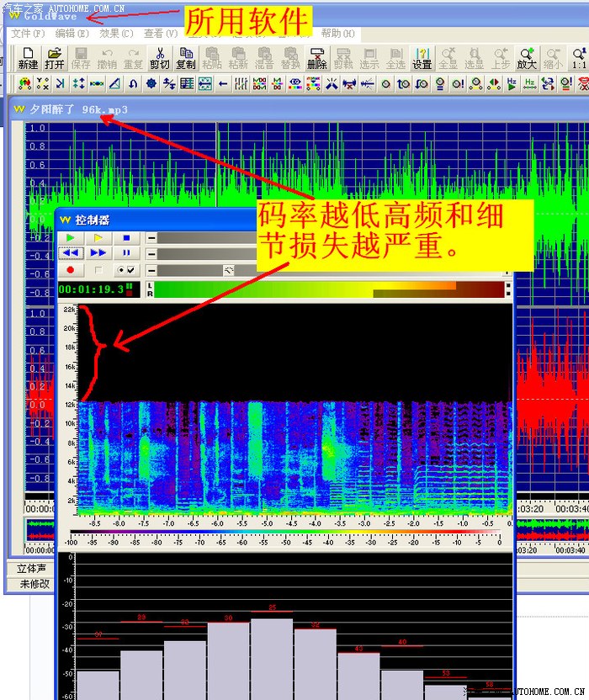589x700 pixels.
Task: Click the 1:1 zoom button
Action: pyautogui.click(x=579, y=59)
